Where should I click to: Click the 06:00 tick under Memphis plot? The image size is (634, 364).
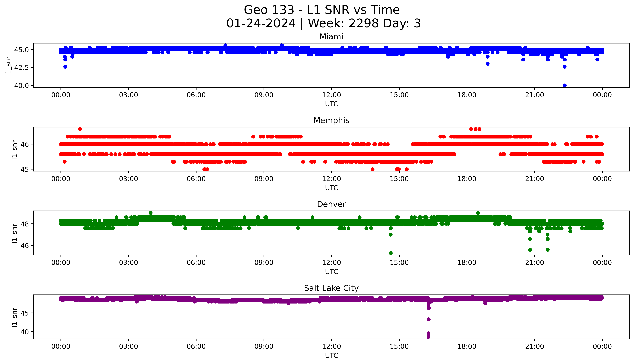[196, 179]
